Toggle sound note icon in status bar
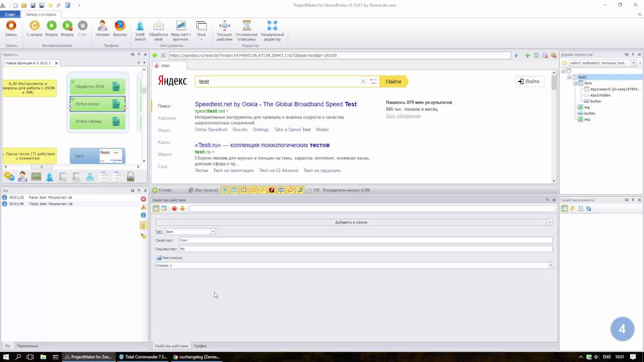 (300, 190)
